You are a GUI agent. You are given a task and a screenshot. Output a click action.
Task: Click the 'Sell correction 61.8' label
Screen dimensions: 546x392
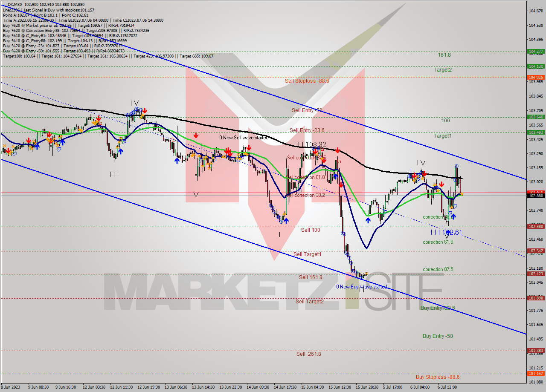click(x=306, y=177)
